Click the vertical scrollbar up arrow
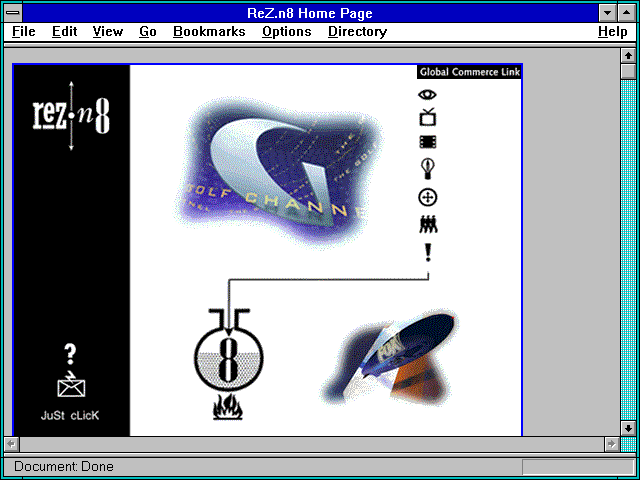 click(628, 55)
